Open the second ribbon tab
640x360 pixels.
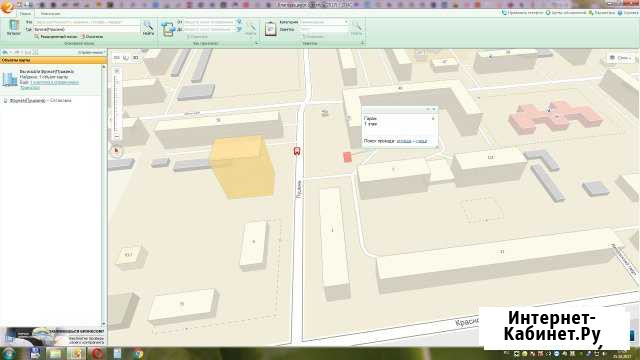(50, 13)
